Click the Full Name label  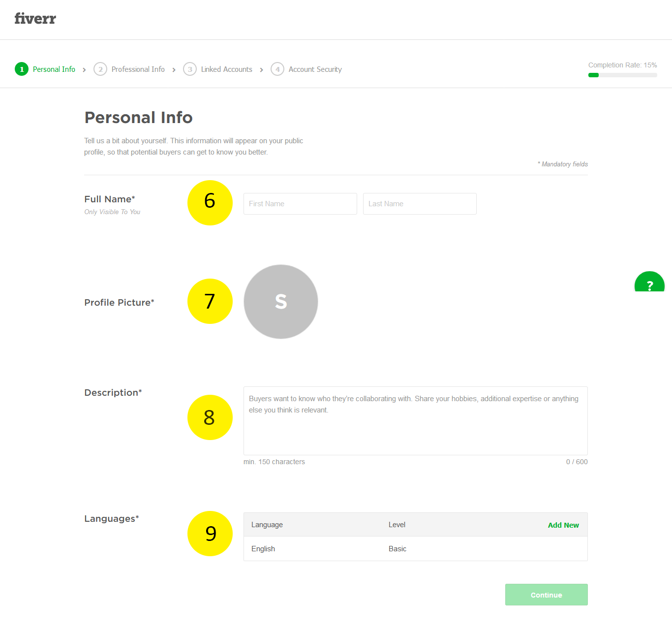tap(110, 199)
